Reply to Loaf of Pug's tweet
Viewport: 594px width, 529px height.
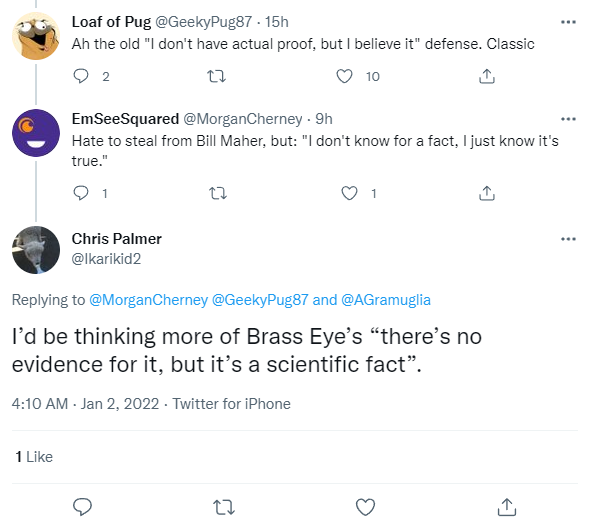pos(81,76)
